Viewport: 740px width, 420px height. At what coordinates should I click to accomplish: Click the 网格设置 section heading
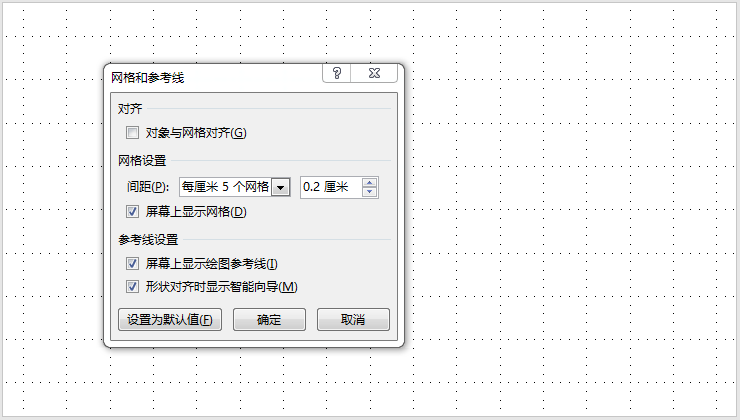point(142,160)
